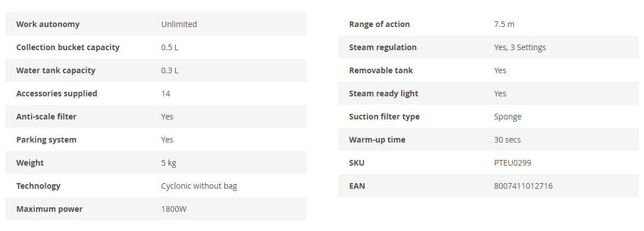Click the "Yes, 3 Settings" steam regulation value
644x231 pixels.
(x=519, y=47)
